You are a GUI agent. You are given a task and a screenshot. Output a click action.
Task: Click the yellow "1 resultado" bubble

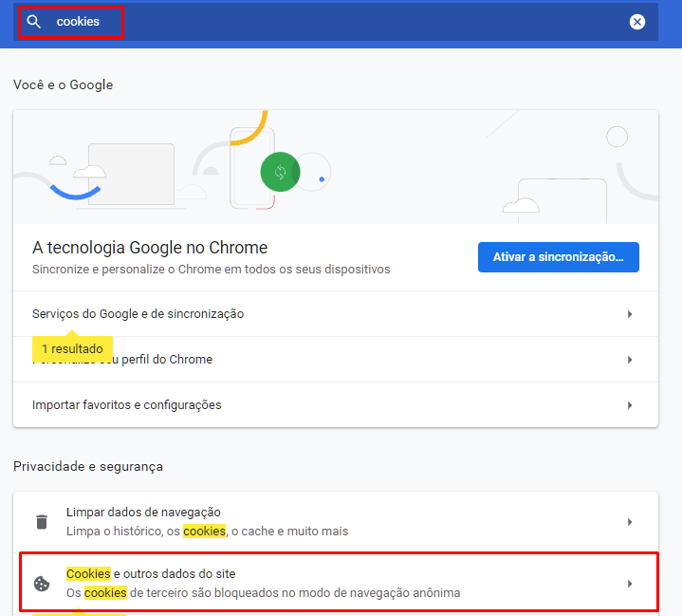(x=72, y=348)
